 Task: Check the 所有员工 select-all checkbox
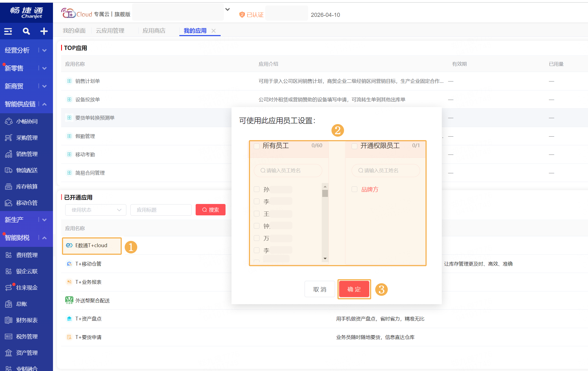point(257,146)
